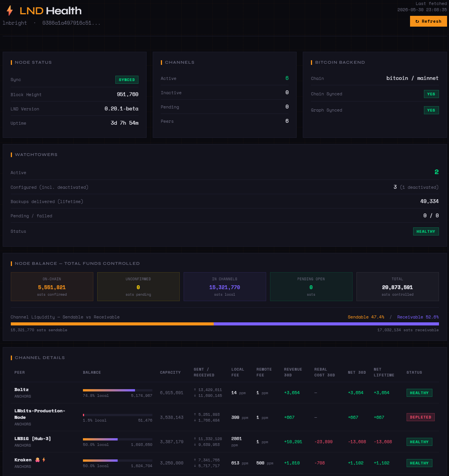Click the REBAL COST 30D column header
449x476 pixels.
coord(324,372)
